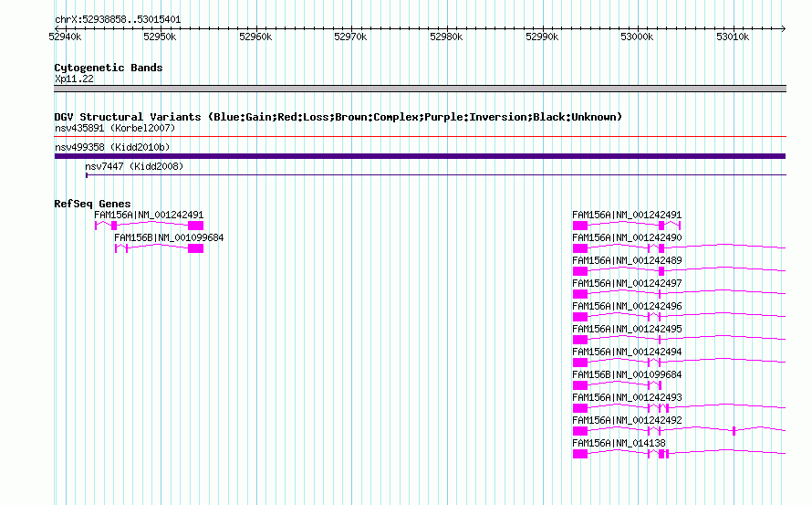The height and width of the screenshot is (505, 812).
Task: Select the large exon block under NM_001242494
Action: point(580,363)
